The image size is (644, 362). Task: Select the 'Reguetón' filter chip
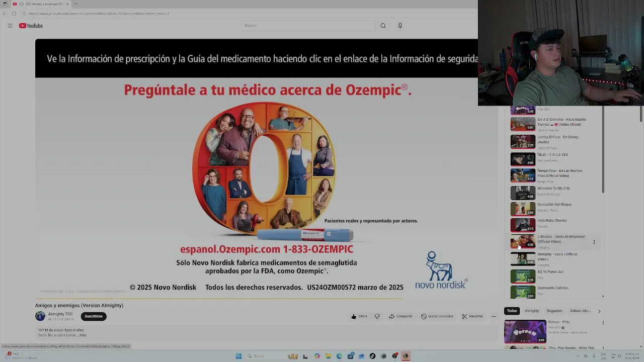click(554, 311)
